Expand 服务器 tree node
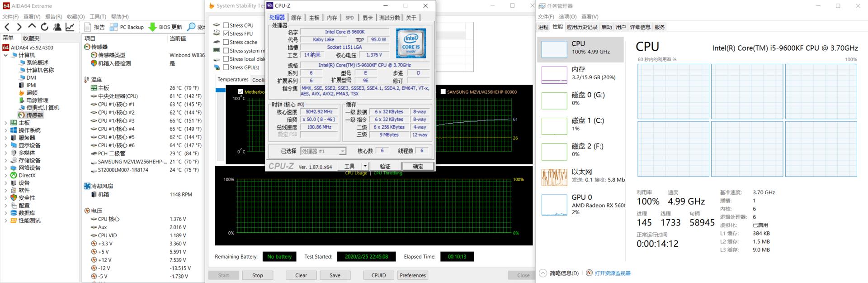This screenshot has width=868, height=283. coord(5,138)
